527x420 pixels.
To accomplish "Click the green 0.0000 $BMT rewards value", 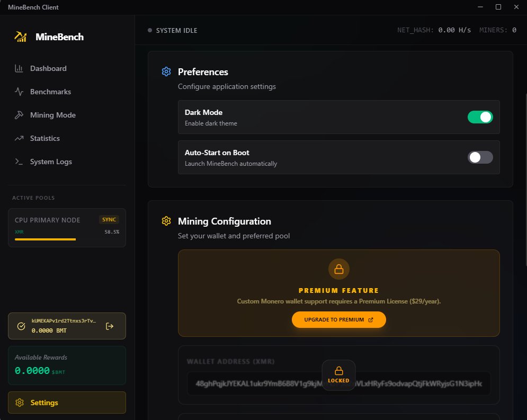I will 40,371.
